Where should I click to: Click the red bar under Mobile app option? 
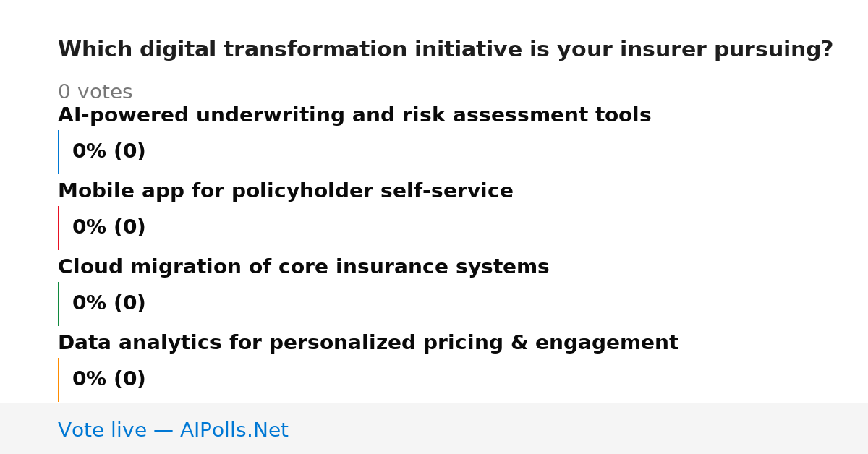click(58, 228)
